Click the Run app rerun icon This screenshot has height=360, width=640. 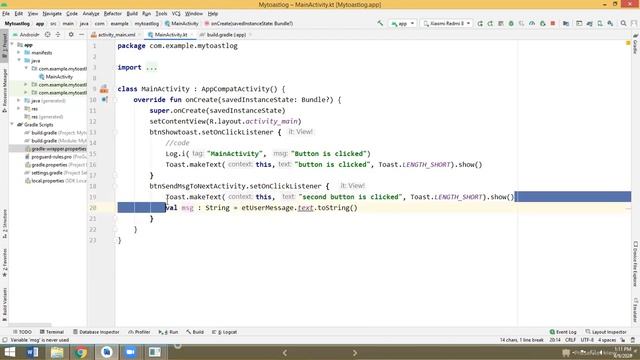coord(480,23)
